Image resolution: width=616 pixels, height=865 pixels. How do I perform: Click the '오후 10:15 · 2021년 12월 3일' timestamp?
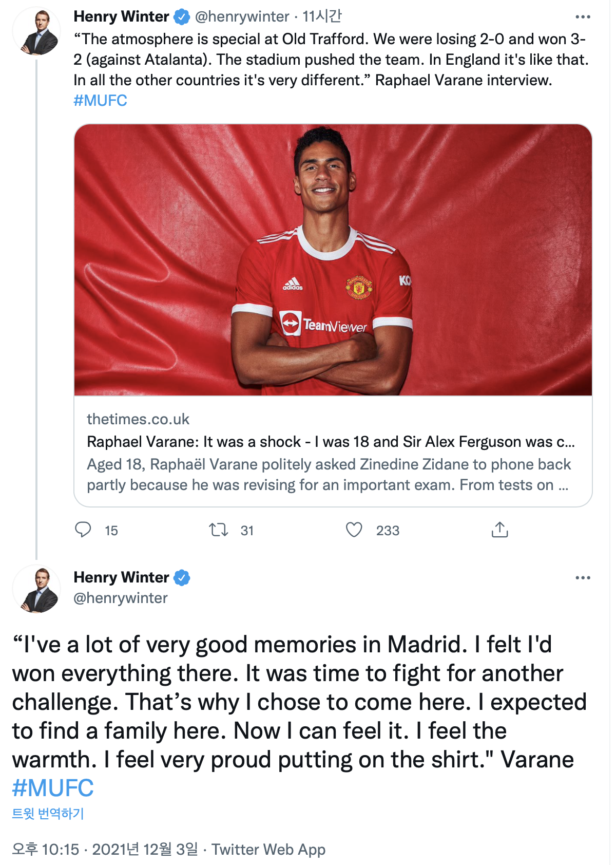[x=105, y=849]
